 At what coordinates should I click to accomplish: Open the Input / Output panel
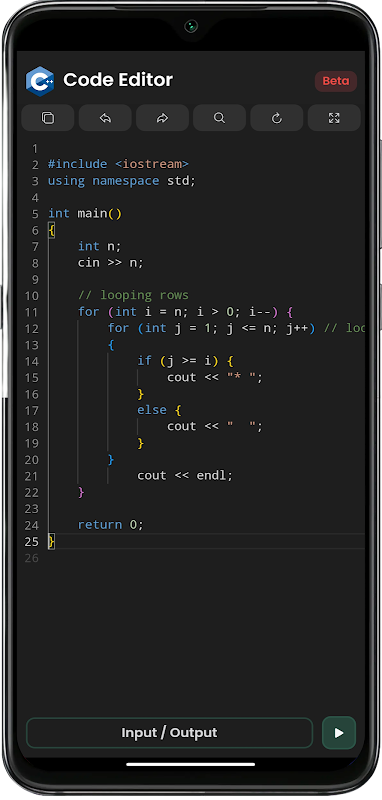coord(169,733)
